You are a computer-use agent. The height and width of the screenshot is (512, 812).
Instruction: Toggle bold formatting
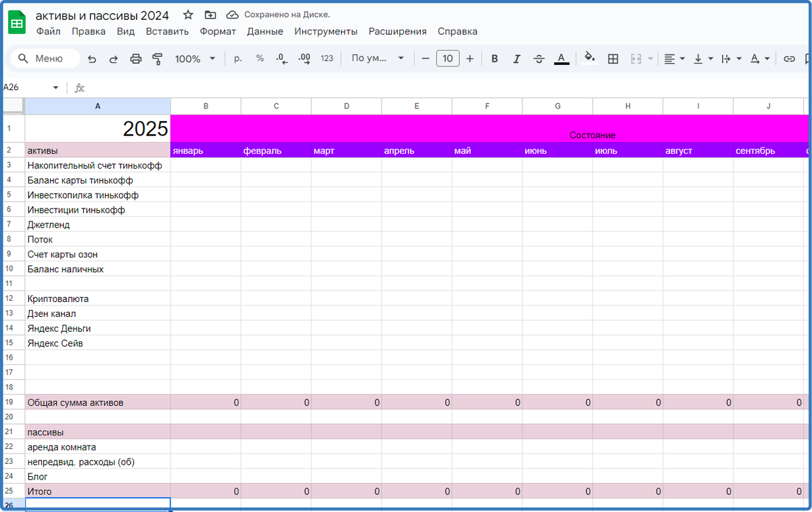[495, 59]
